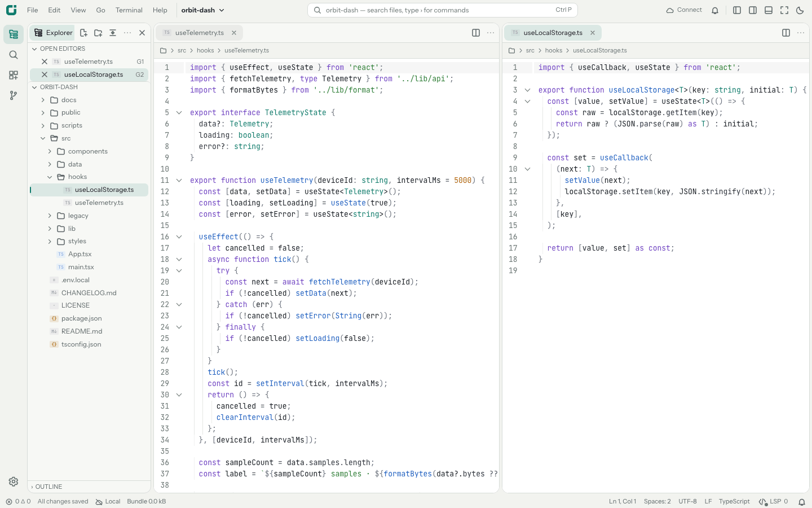Split the useTelemetry.ts editor
This screenshot has height=508, width=812.
[x=476, y=33]
